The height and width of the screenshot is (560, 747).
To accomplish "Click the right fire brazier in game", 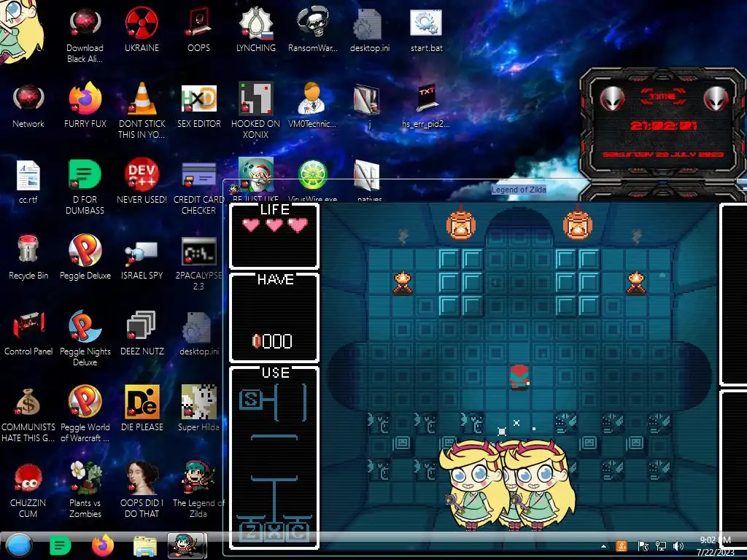I will [636, 283].
